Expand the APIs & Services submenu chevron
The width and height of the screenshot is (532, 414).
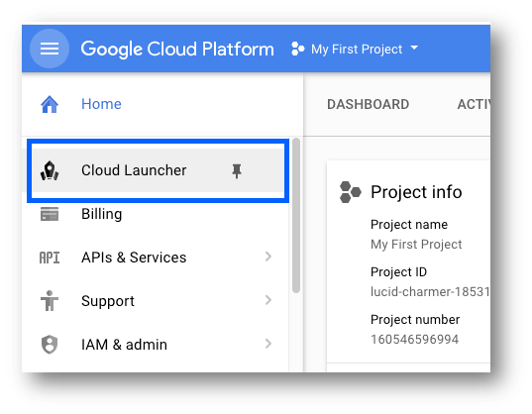click(268, 257)
